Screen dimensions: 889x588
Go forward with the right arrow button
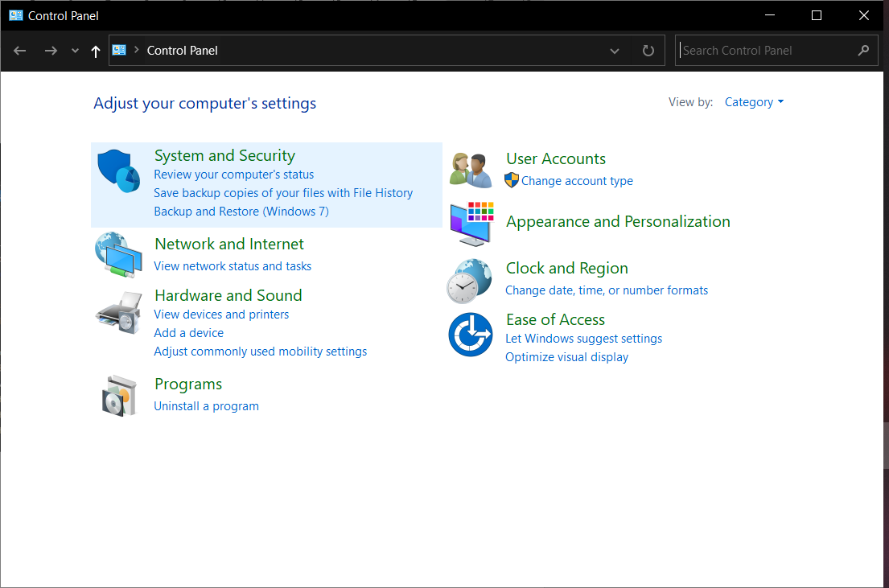tap(51, 51)
